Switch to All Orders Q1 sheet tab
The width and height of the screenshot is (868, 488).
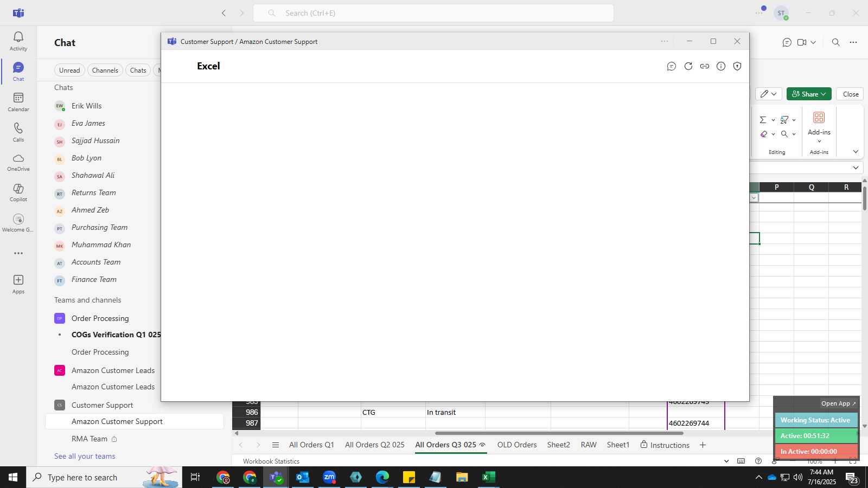click(311, 445)
